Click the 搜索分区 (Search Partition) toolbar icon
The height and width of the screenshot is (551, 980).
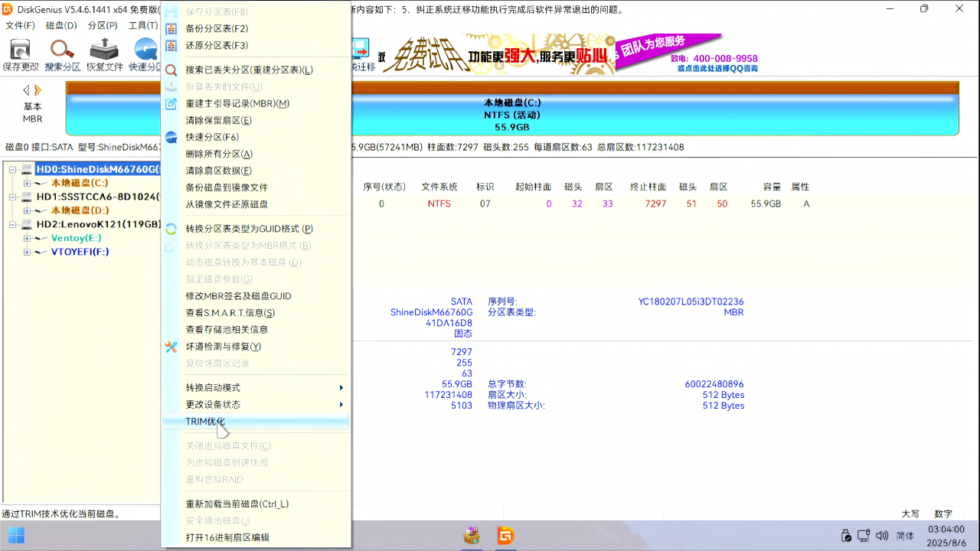[61, 54]
